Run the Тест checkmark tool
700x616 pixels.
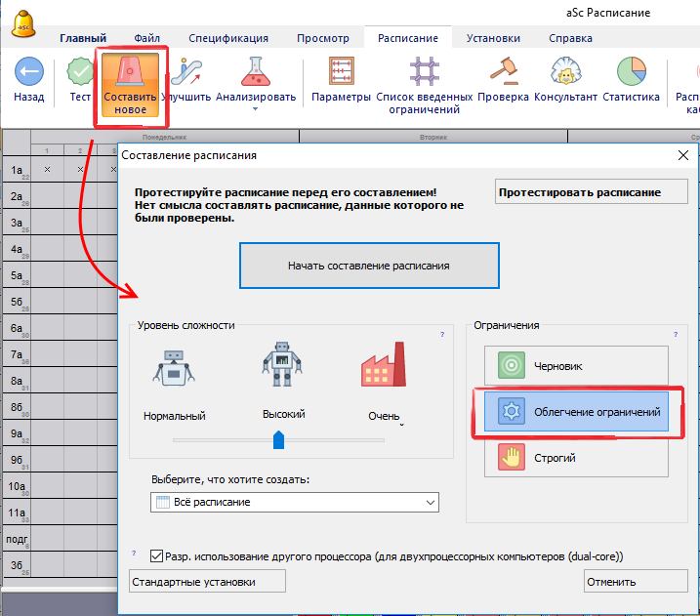(80, 73)
